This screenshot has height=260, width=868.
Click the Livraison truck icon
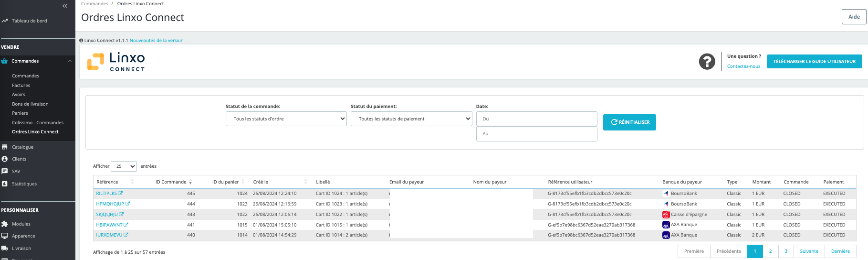click(x=4, y=248)
